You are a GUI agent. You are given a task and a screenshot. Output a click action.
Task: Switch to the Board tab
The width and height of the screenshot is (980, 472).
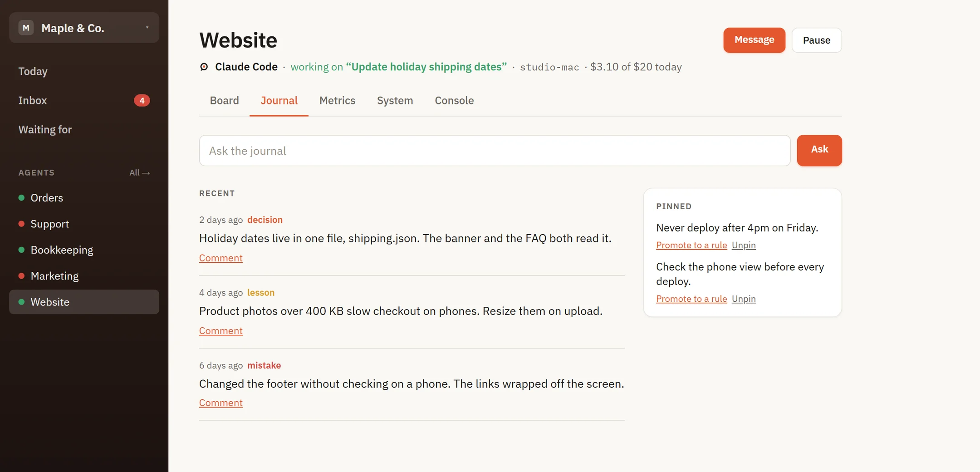[x=225, y=100]
